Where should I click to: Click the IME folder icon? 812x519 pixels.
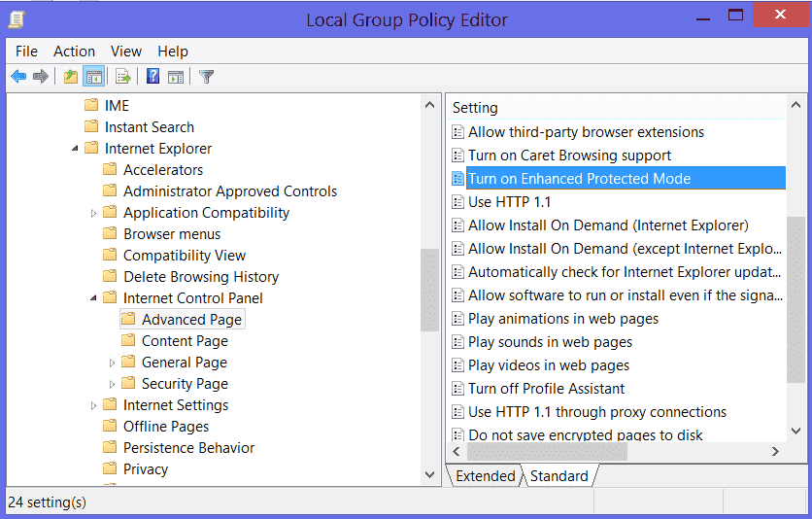click(91, 105)
